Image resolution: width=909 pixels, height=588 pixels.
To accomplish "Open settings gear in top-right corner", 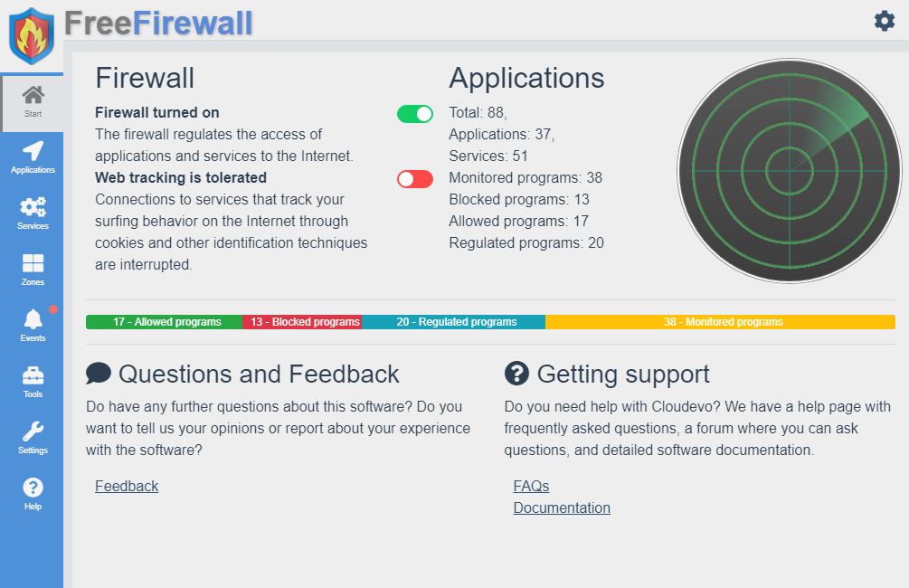I will 884,21.
